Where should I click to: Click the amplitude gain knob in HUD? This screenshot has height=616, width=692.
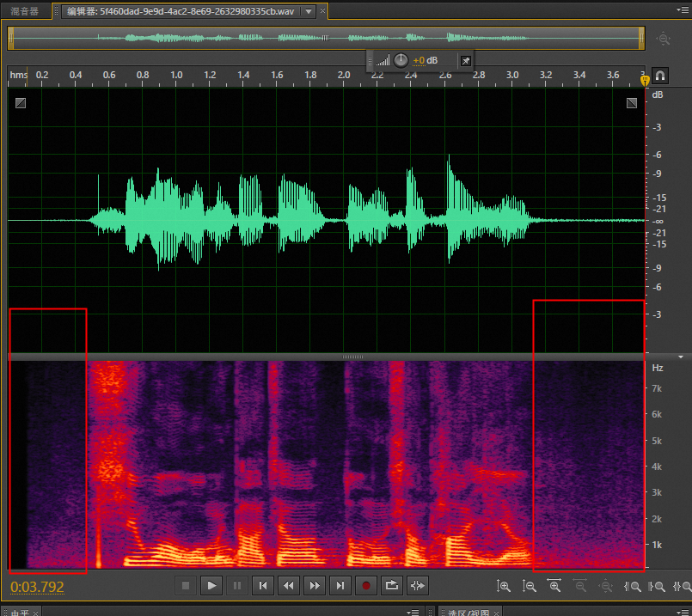click(x=401, y=61)
